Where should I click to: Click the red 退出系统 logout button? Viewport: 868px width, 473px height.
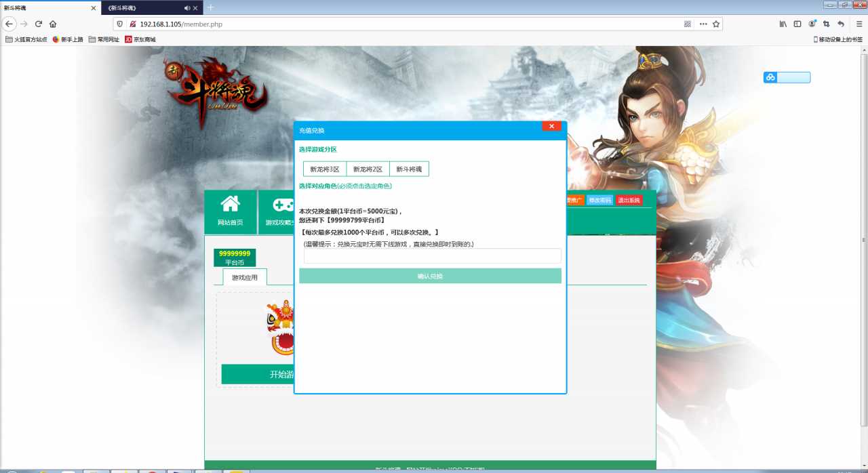point(629,201)
